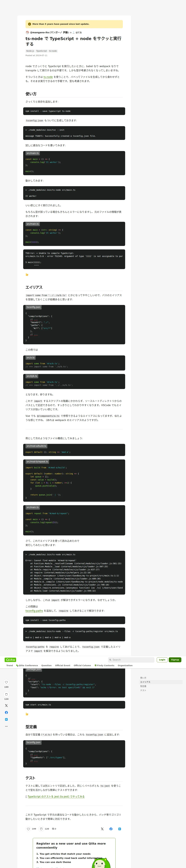Click the Qiita Conference leaf icon
This screenshot has height=868, width=186.
click(17, 665)
